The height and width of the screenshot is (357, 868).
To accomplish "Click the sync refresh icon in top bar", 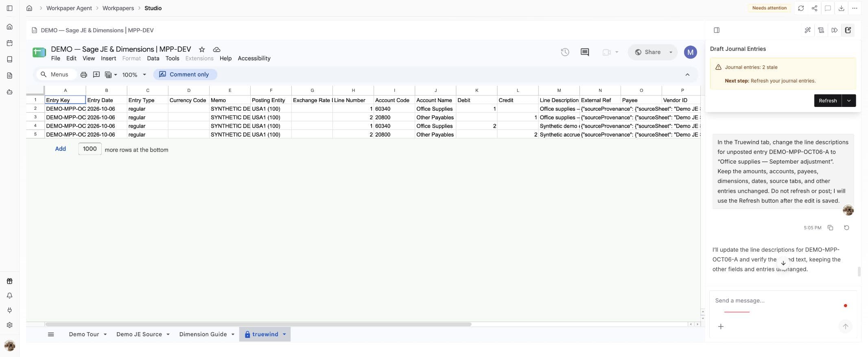I will coord(801,8).
